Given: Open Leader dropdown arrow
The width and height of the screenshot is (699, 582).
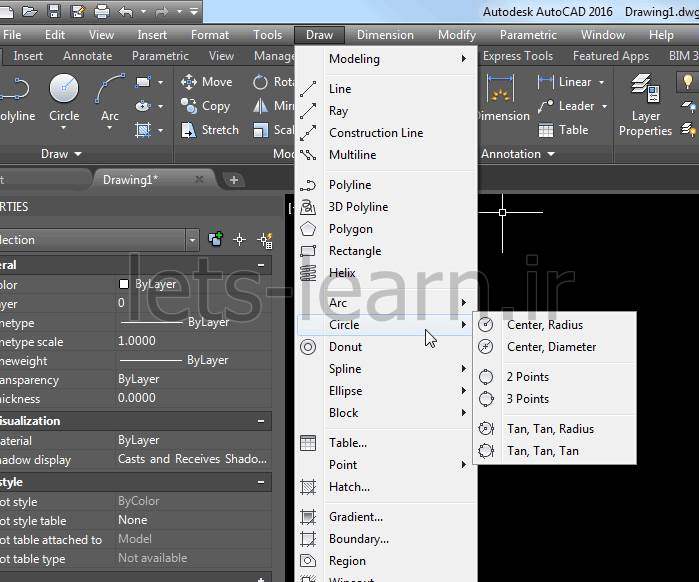Looking at the screenshot, I should (604, 107).
